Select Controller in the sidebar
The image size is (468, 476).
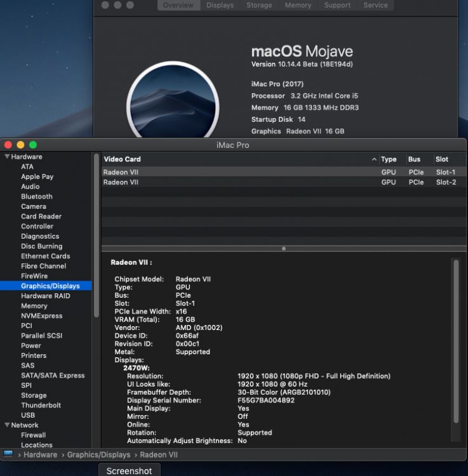[x=37, y=227]
